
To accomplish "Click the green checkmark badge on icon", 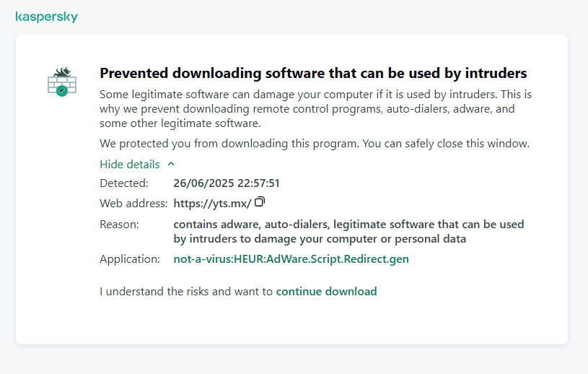I will (x=62, y=91).
